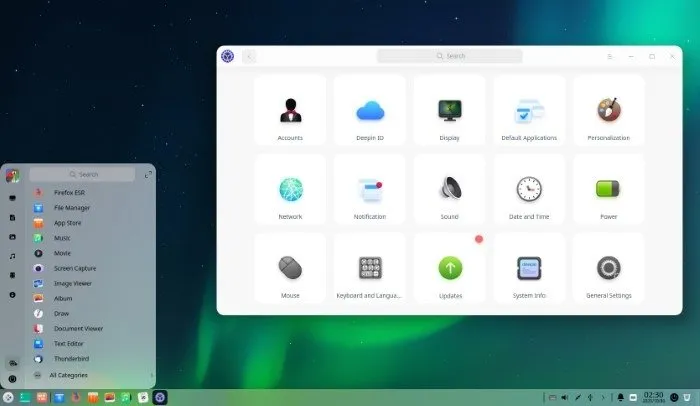Open the Personalization module
The image size is (700, 406).
(x=608, y=110)
